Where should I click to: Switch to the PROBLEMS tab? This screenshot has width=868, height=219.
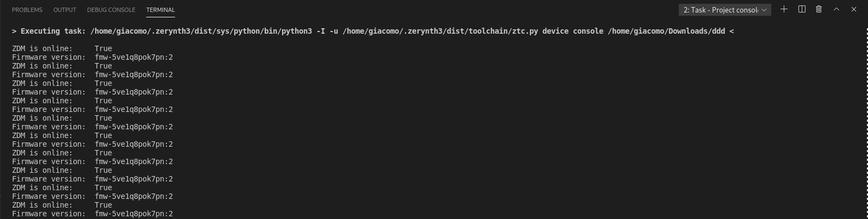27,10
